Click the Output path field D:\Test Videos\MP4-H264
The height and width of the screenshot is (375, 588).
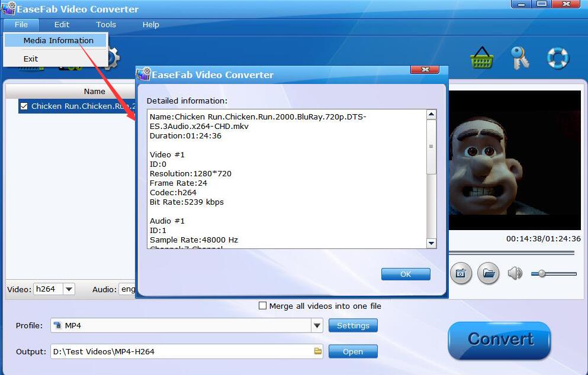pos(187,352)
